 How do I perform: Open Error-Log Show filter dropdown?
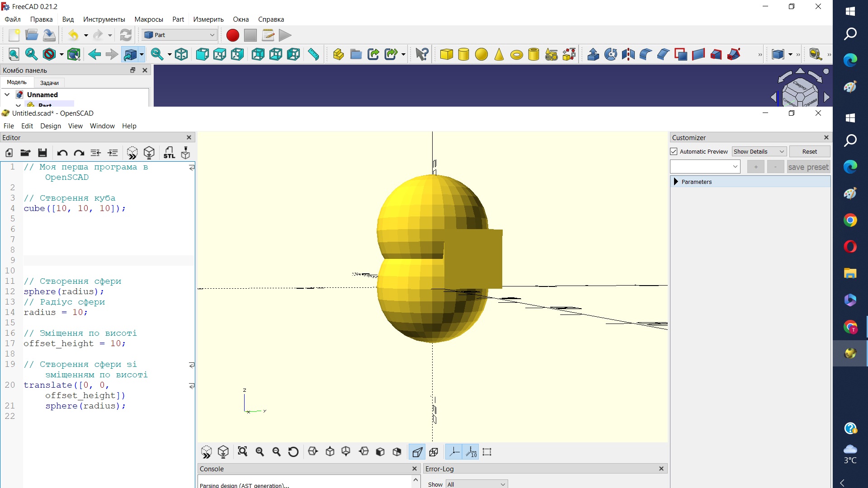(476, 484)
